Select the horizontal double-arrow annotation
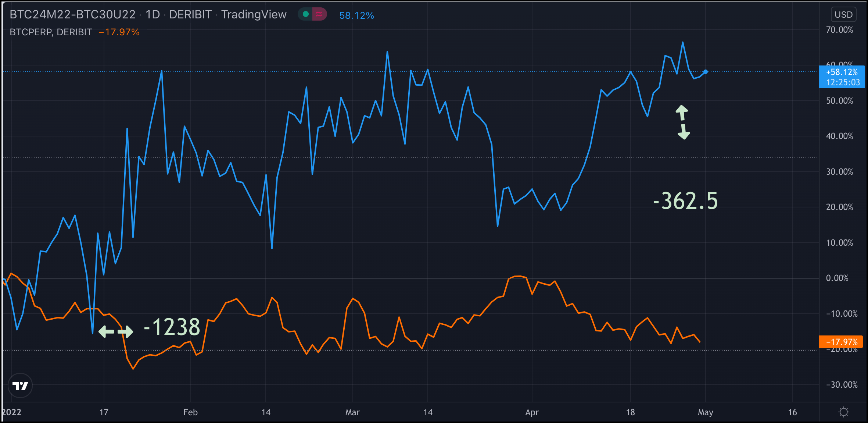Viewport: 868px width, 423px height. 116,331
